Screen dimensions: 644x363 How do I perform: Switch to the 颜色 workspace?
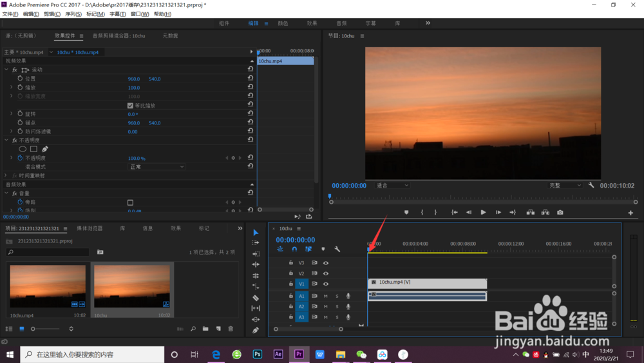coord(283,23)
